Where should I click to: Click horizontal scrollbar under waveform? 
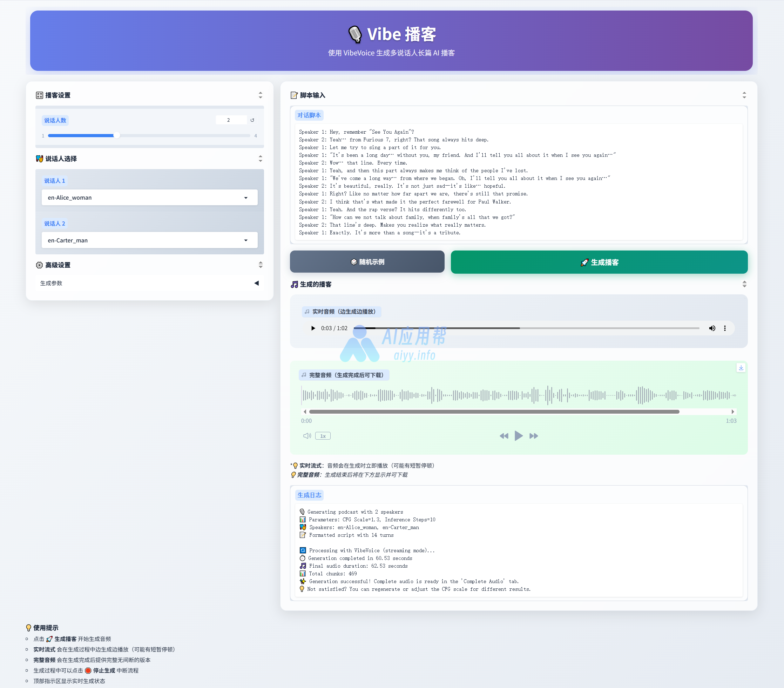(x=494, y=412)
